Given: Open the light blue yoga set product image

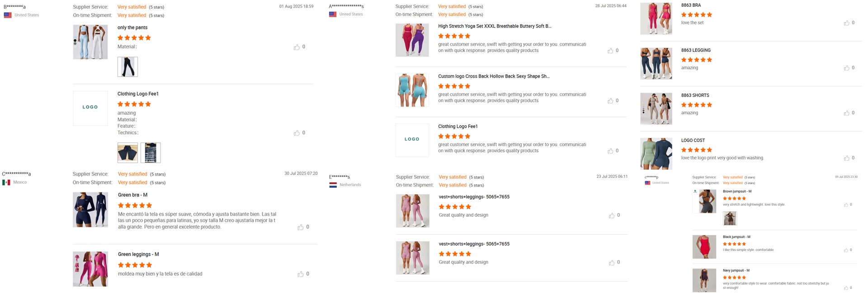Looking at the screenshot, I should (90, 42).
